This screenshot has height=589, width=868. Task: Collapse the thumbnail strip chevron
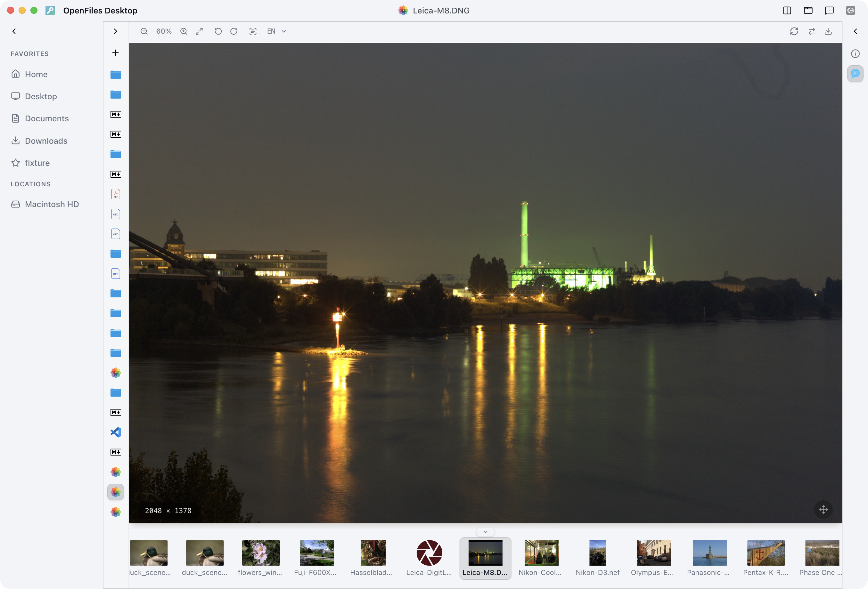pyautogui.click(x=485, y=531)
